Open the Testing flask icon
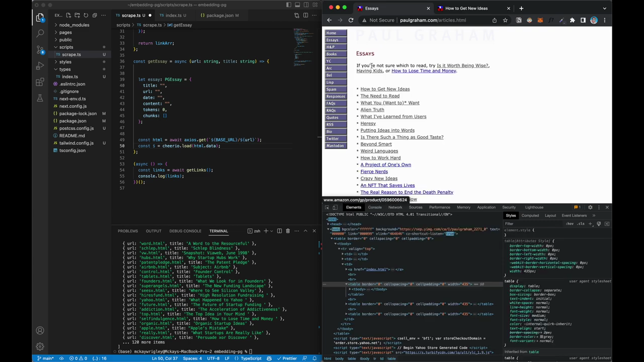The height and width of the screenshot is (362, 644). (40, 98)
